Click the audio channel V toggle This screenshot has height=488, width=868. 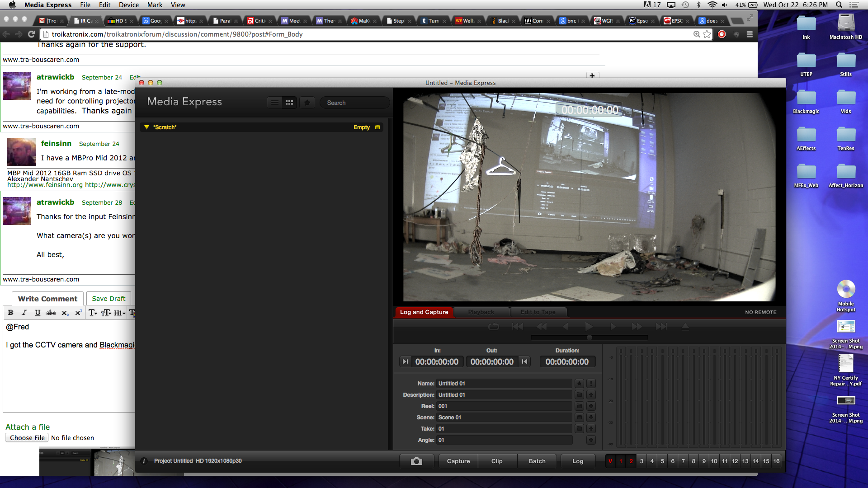coord(610,460)
